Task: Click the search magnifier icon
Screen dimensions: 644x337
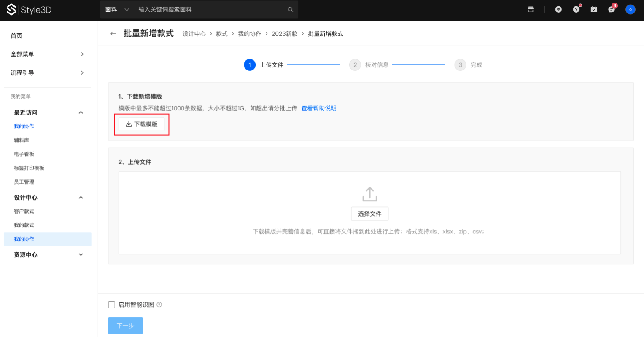Action: 291,9
